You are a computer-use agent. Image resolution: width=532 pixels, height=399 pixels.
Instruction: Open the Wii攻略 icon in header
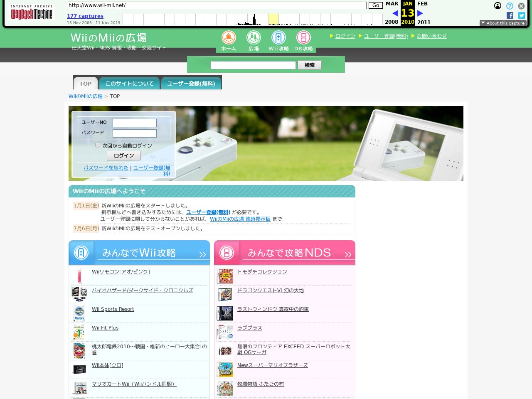pos(278,41)
